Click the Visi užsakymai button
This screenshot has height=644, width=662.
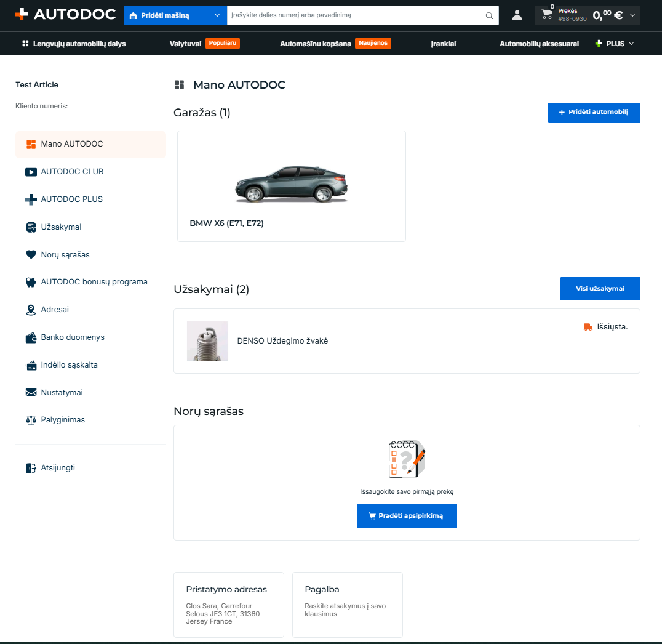[x=600, y=289]
